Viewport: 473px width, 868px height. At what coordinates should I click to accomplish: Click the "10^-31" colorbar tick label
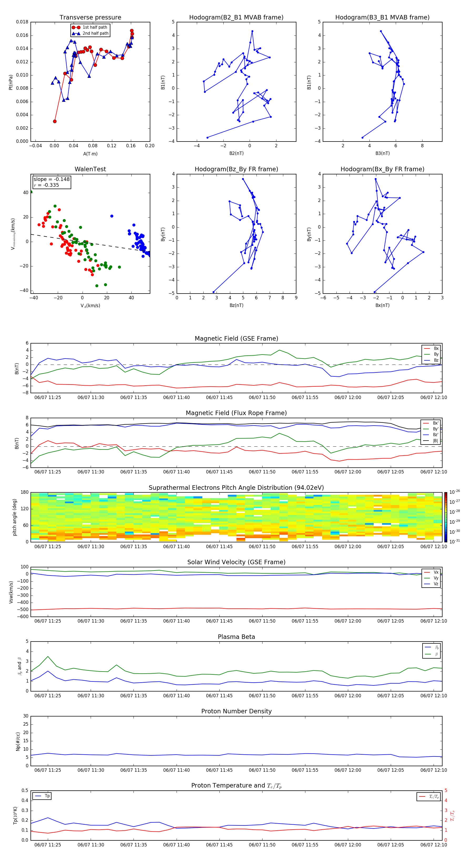(455, 542)
